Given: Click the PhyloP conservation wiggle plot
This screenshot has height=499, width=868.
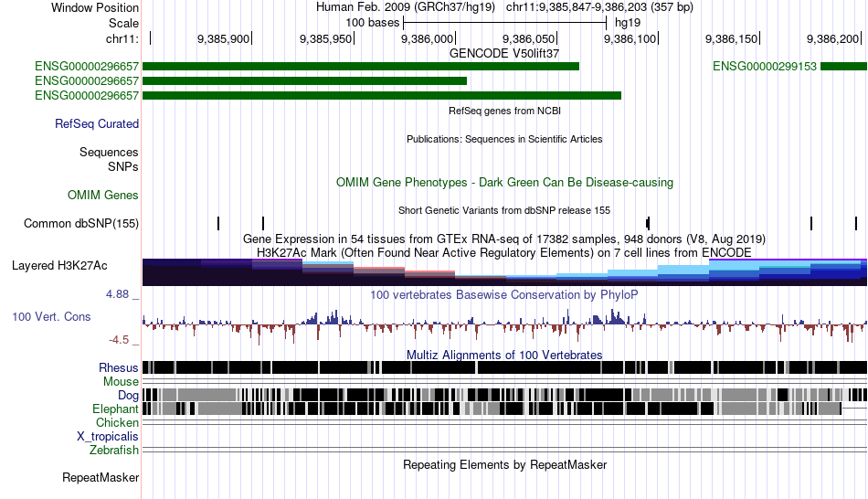Looking at the screenshot, I should (x=505, y=325).
